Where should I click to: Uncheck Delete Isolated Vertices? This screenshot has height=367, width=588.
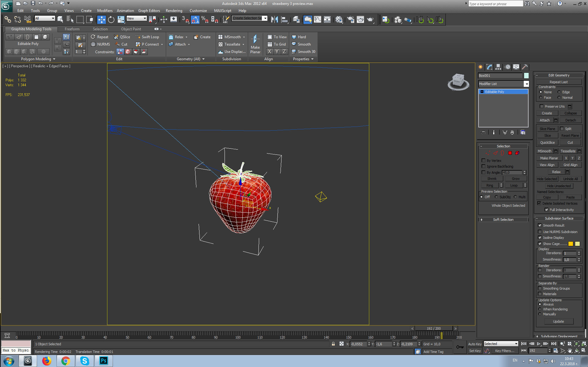[x=539, y=203]
